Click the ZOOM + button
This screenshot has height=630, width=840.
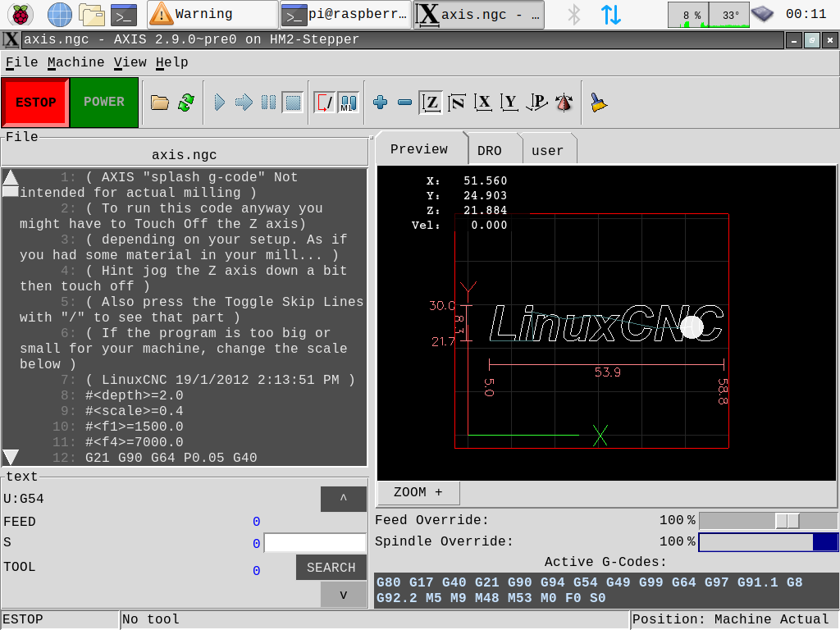point(418,492)
